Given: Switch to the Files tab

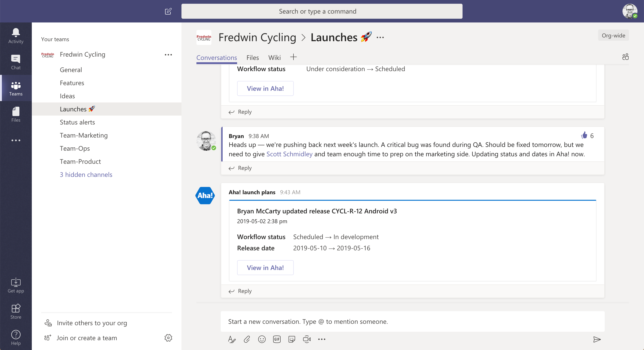Looking at the screenshot, I should [252, 57].
